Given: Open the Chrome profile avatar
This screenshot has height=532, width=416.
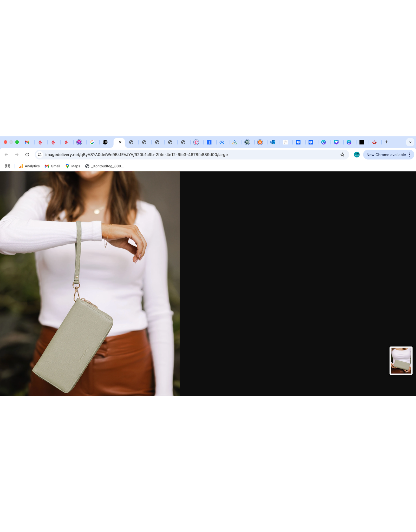Looking at the screenshot, I should (356, 155).
